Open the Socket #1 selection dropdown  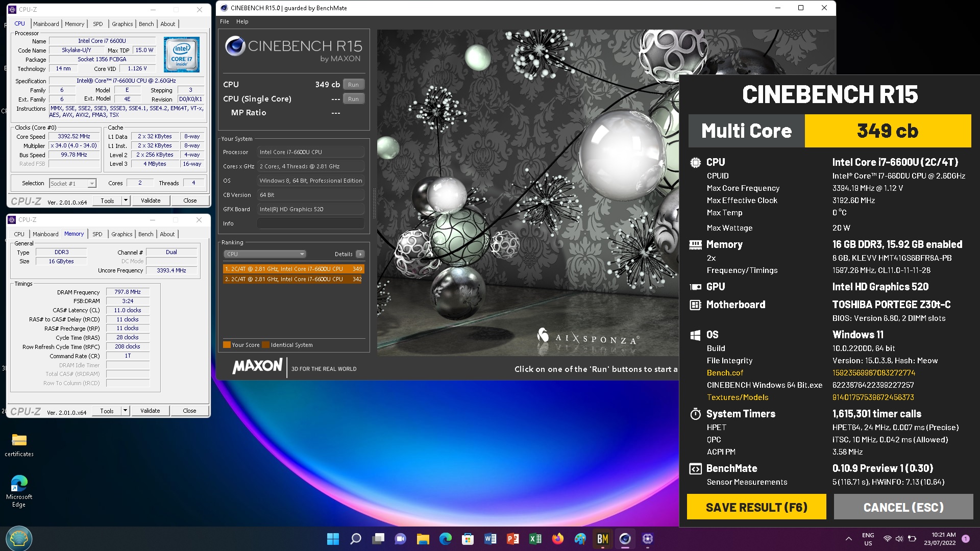72,184
